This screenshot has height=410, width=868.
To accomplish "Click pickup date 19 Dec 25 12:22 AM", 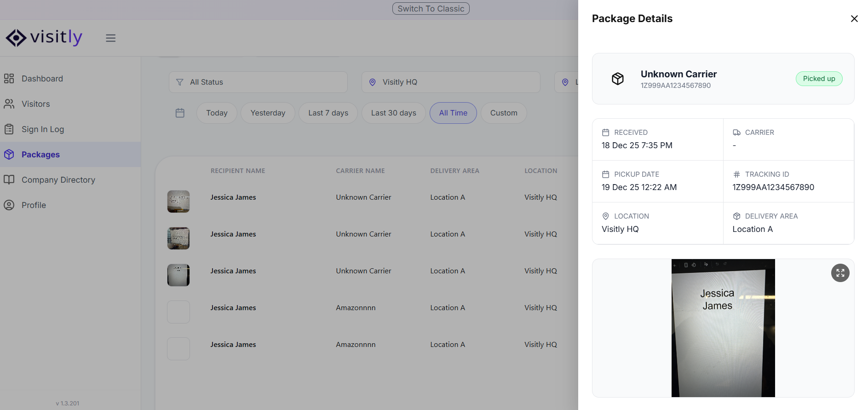I will pyautogui.click(x=639, y=187).
